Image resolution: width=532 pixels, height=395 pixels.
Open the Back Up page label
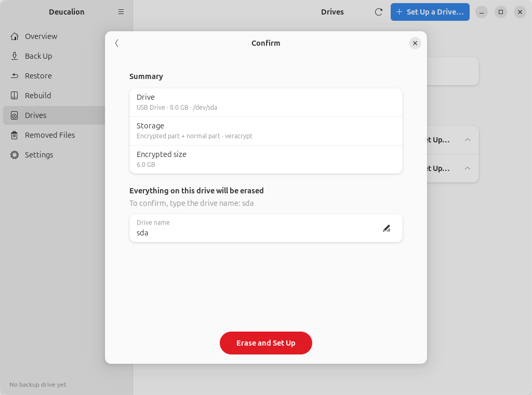point(38,56)
